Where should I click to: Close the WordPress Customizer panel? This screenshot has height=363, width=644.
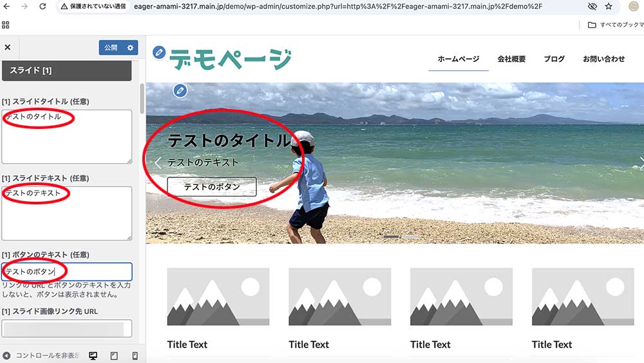7,47
